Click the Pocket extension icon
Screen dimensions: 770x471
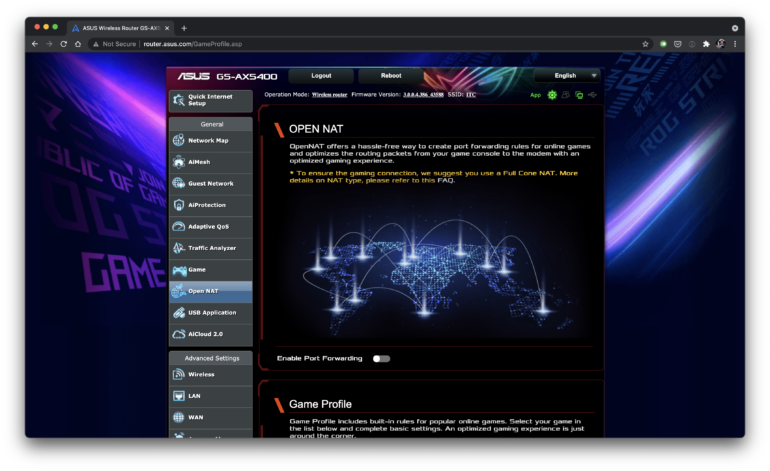click(x=678, y=44)
